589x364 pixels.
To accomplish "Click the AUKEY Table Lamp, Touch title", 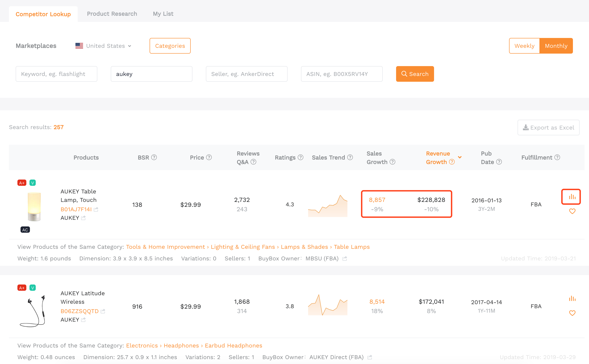I will (78, 195).
